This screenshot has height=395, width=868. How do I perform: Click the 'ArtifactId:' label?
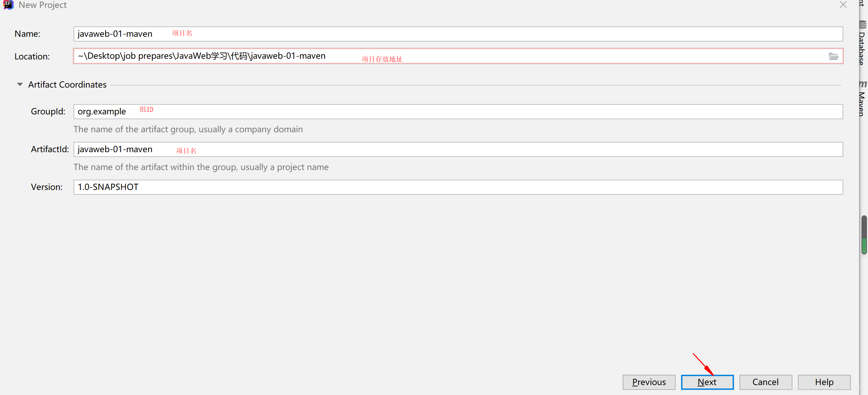[50, 149]
